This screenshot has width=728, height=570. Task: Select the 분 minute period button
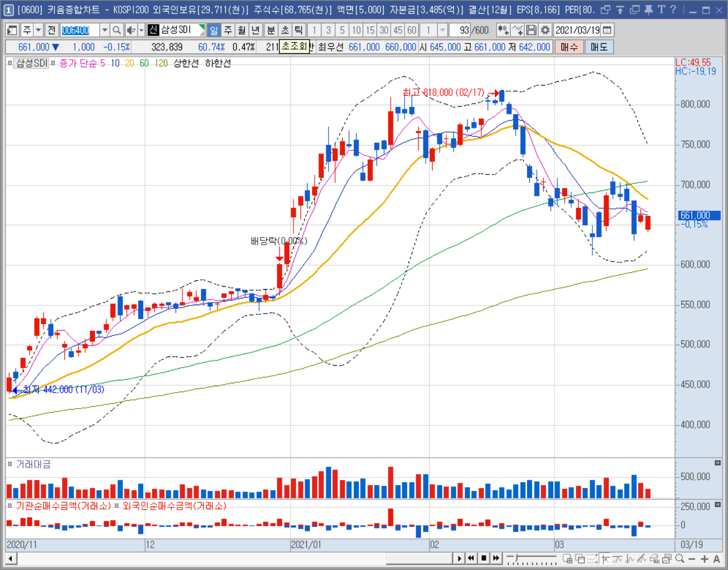tap(271, 30)
